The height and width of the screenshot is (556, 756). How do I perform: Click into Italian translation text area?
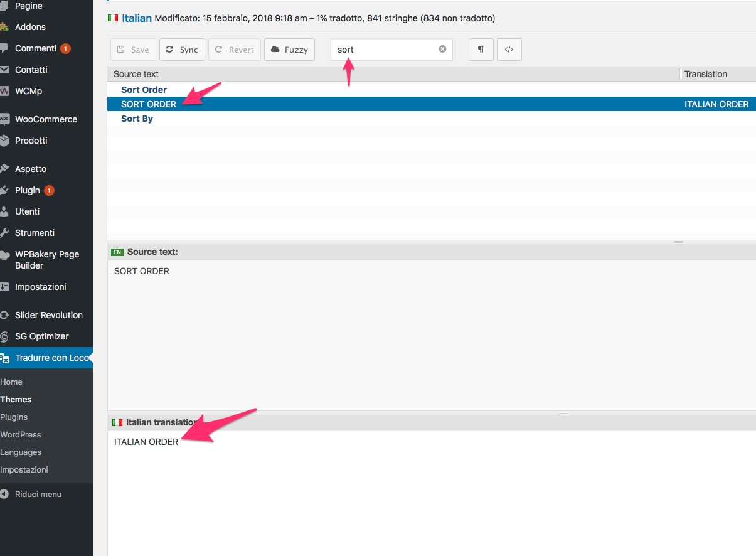tap(432, 493)
